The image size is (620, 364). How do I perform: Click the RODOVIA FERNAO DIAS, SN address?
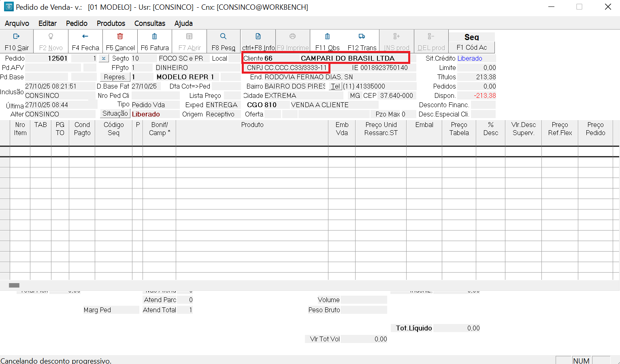tap(309, 77)
